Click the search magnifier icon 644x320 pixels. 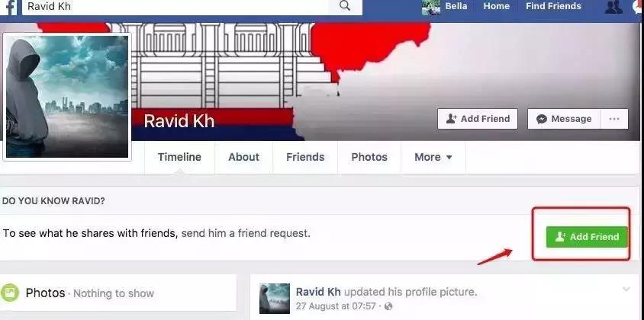[346, 6]
